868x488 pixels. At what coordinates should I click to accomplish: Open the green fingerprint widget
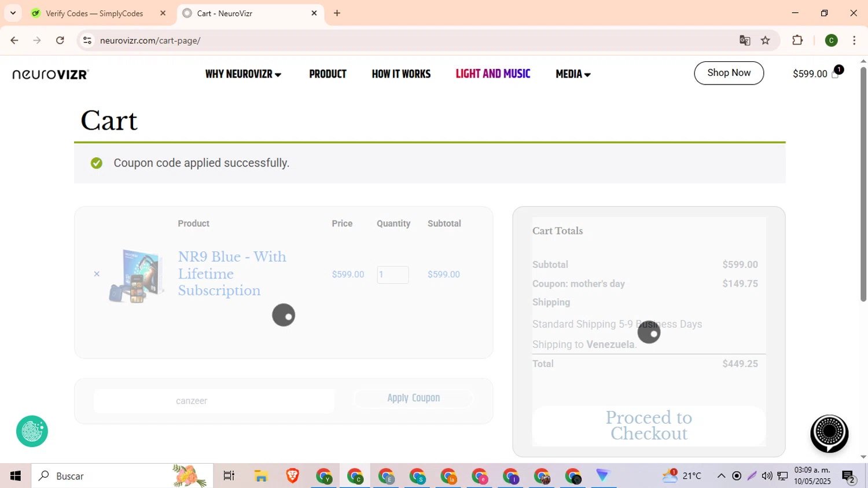32,431
